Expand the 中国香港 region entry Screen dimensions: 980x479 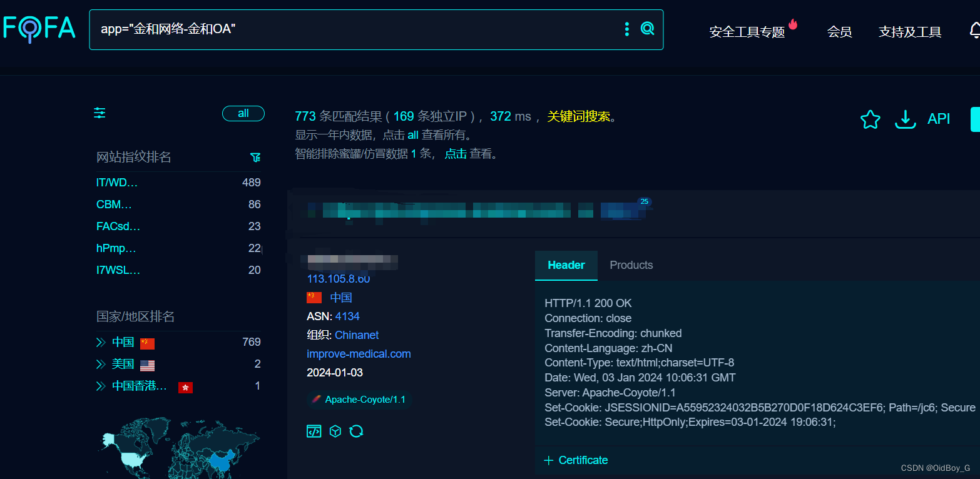(x=100, y=386)
